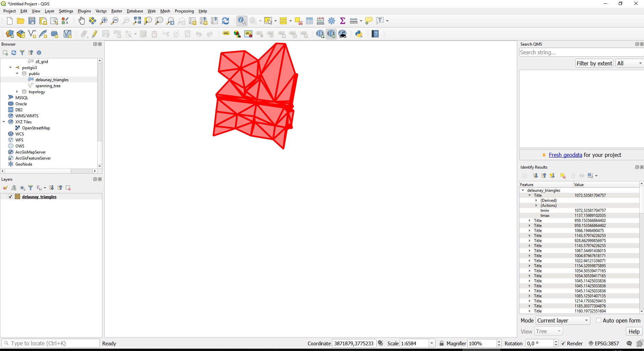Open the Vector menu
This screenshot has height=351, width=644.
click(101, 11)
